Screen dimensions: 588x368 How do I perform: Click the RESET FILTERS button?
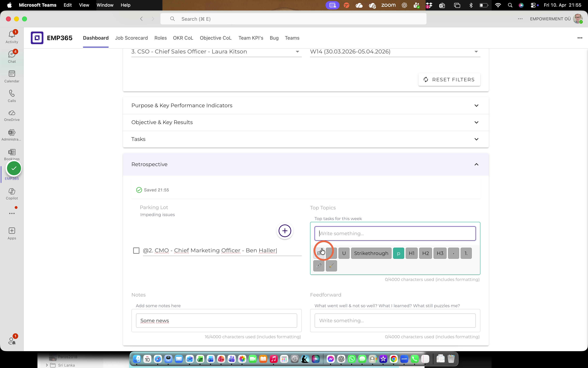[449, 80]
